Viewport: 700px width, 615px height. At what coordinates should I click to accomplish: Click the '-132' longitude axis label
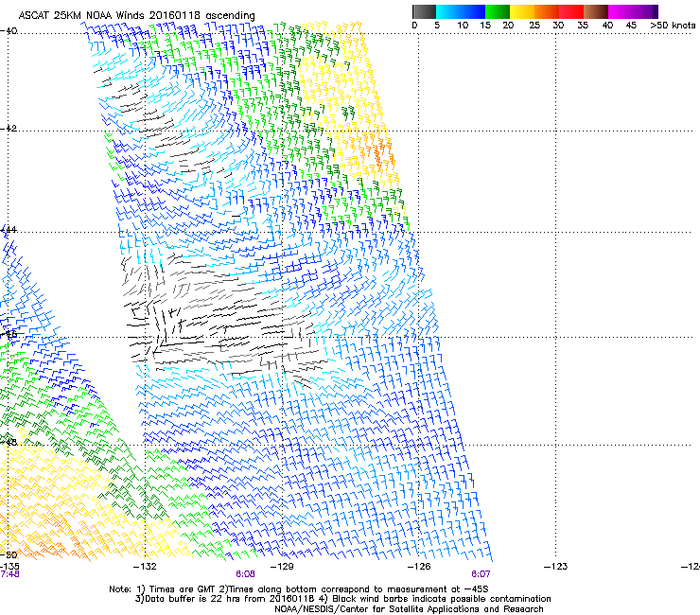point(145,567)
